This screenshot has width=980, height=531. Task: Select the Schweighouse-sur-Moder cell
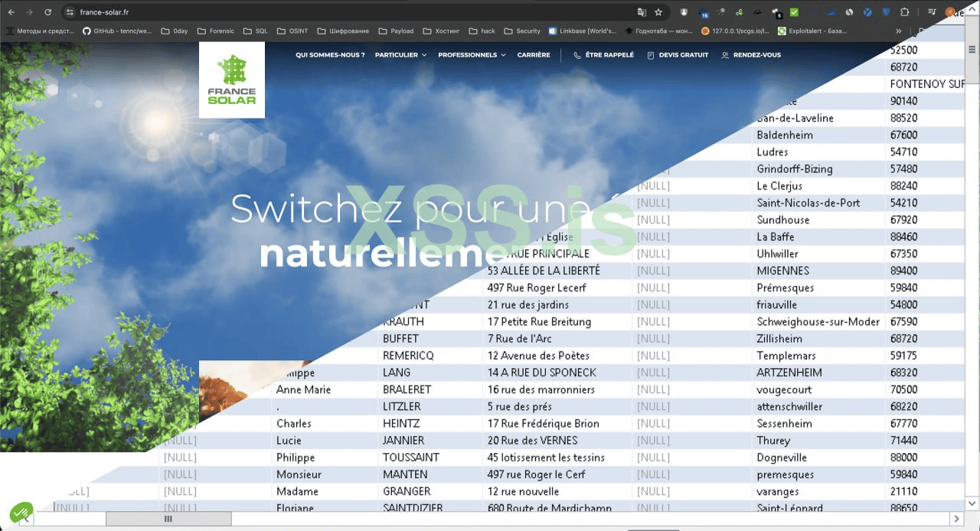tap(818, 321)
